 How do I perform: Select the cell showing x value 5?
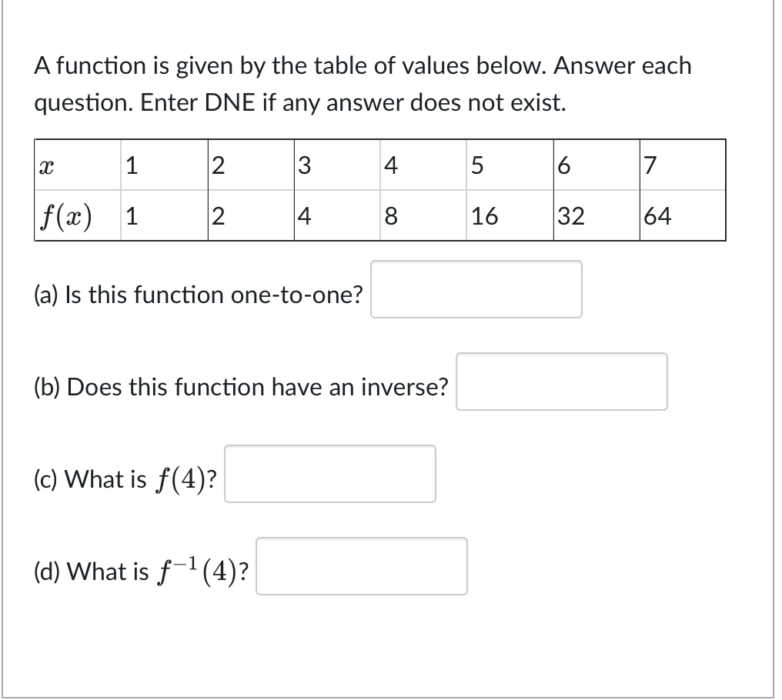[x=509, y=165]
